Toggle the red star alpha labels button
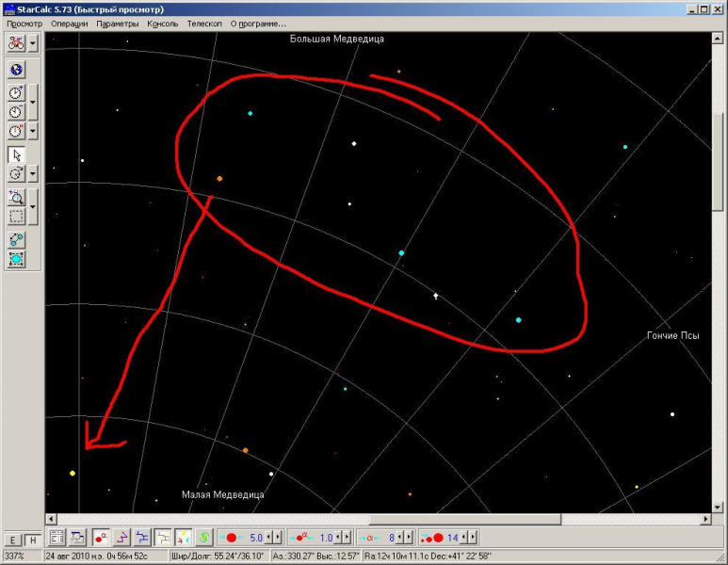The image size is (728, 565). click(100, 537)
